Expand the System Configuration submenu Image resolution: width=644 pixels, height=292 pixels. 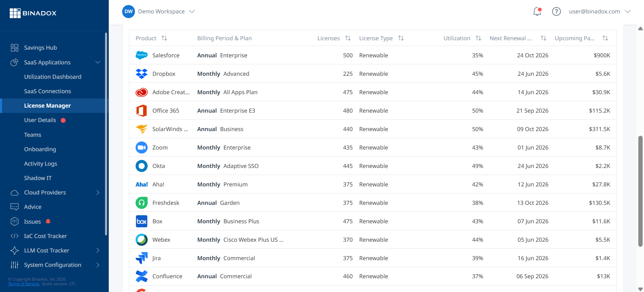point(98,265)
